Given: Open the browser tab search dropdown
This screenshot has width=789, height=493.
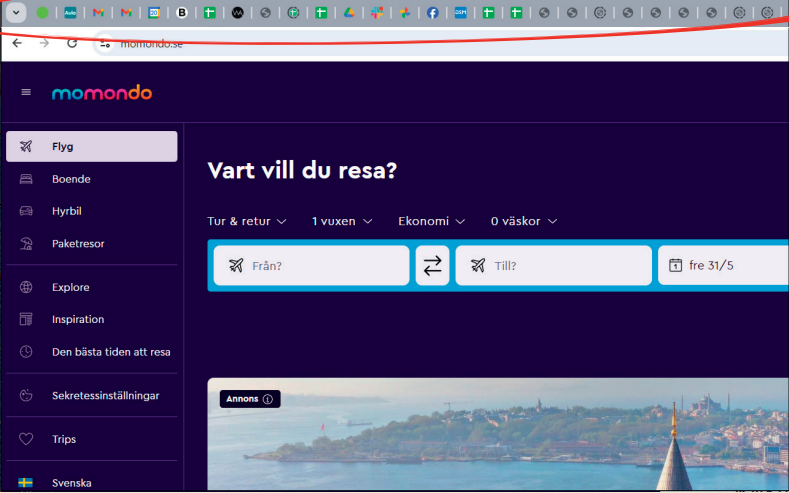Looking at the screenshot, I should pyautogui.click(x=16, y=13).
